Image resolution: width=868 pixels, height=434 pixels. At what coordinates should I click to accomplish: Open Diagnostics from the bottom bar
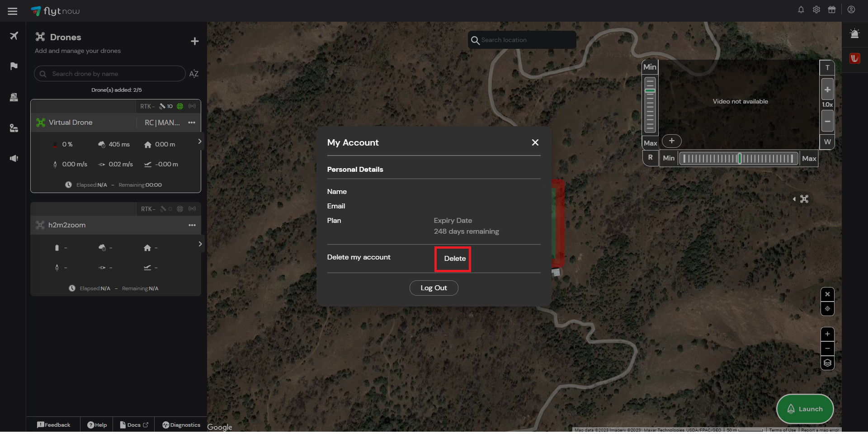[x=181, y=425]
